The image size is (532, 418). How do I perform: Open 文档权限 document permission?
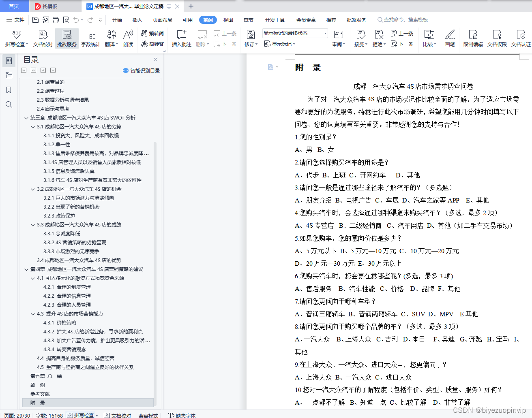(497, 38)
